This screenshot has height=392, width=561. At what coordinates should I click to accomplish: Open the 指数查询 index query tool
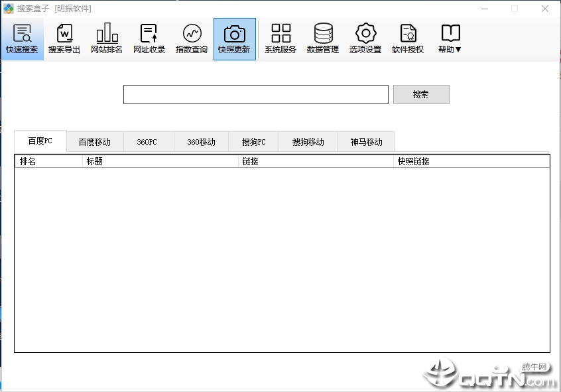coord(192,39)
